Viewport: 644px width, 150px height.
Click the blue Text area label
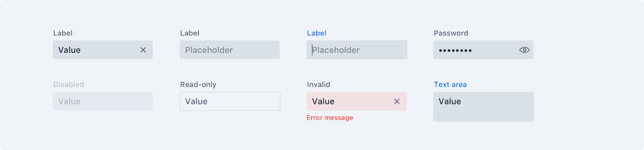[450, 84]
